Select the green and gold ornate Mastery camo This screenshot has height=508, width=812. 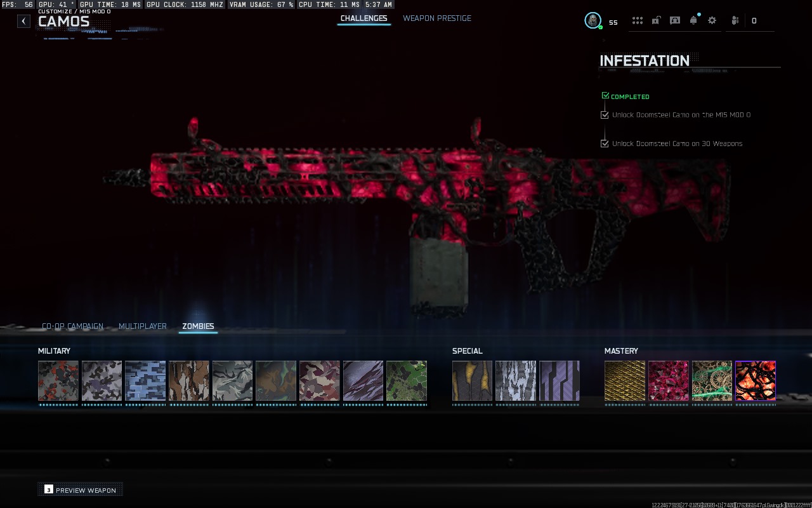pyautogui.click(x=712, y=381)
